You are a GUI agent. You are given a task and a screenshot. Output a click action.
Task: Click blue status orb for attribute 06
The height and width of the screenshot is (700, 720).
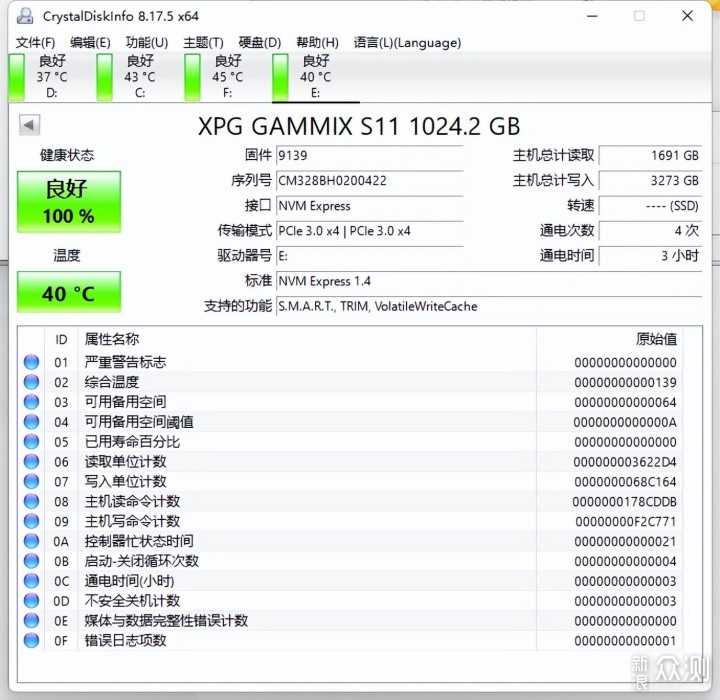click(x=31, y=461)
